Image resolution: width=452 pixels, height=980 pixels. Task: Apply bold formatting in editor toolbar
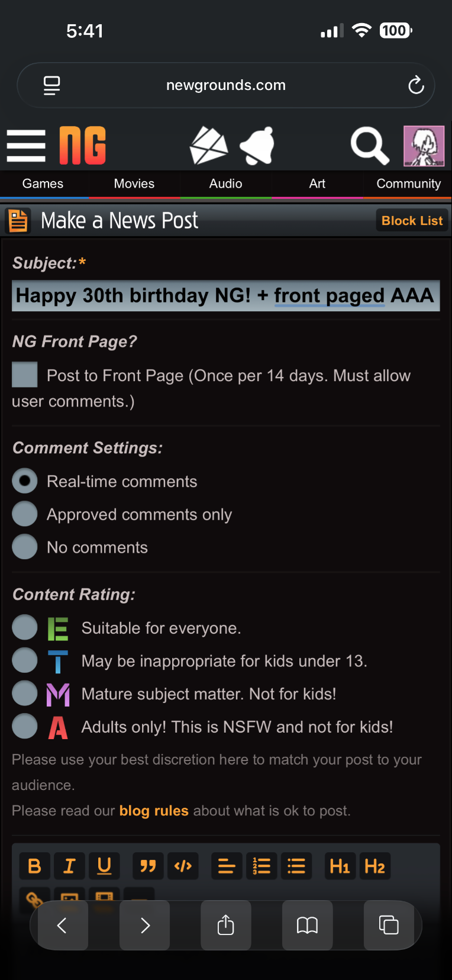tap(35, 866)
